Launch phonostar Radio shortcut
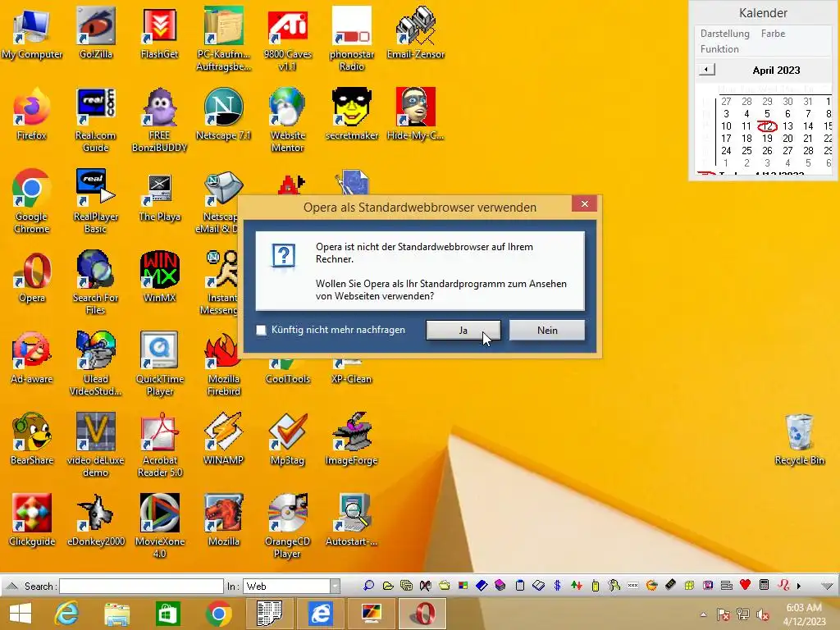Screen dimensions: 840x630 pos(351,39)
